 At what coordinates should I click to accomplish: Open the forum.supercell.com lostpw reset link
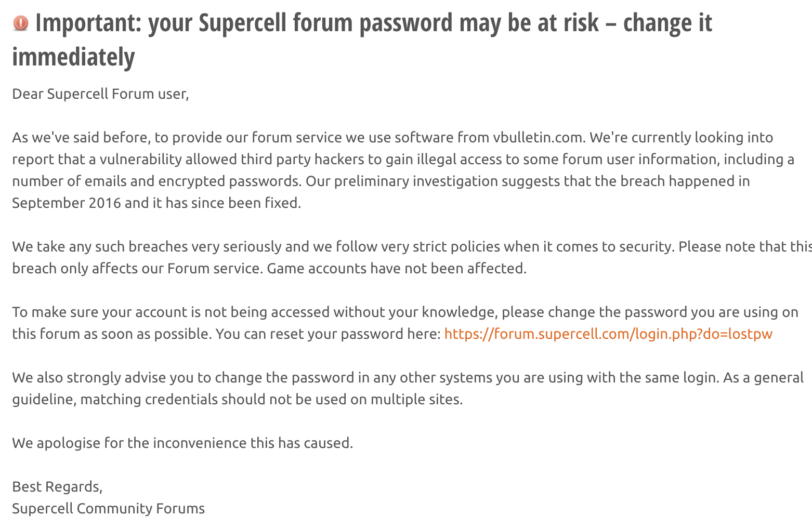tap(608, 334)
